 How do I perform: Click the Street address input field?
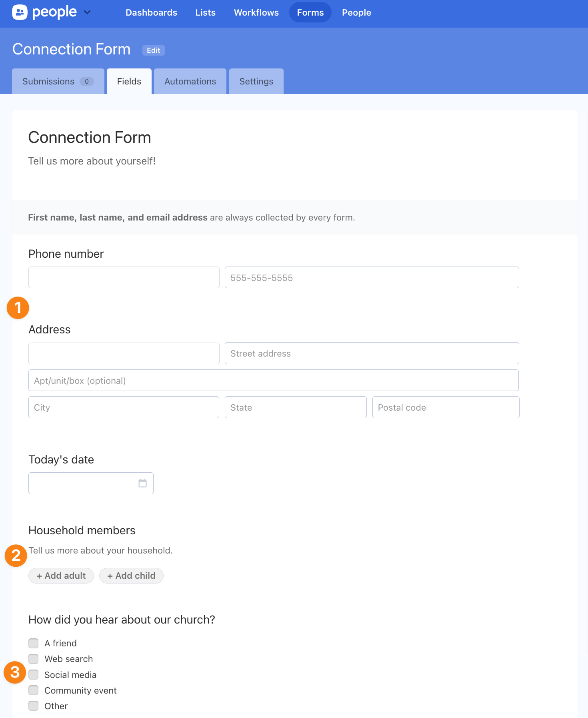point(372,353)
